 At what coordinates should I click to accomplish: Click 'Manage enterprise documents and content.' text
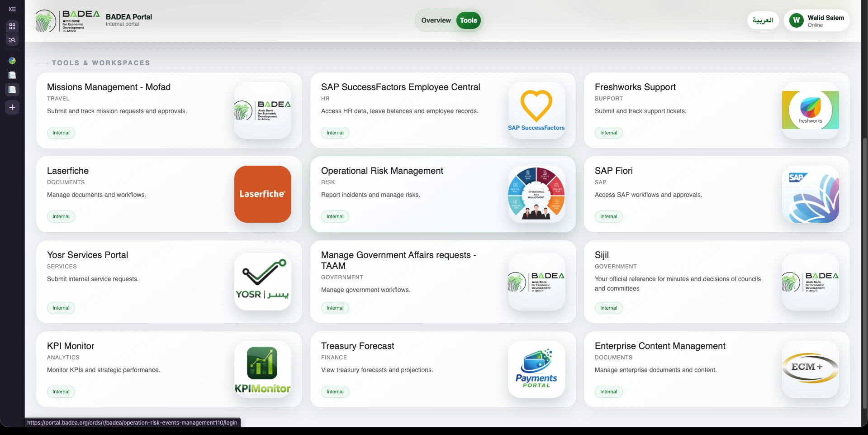coord(655,370)
